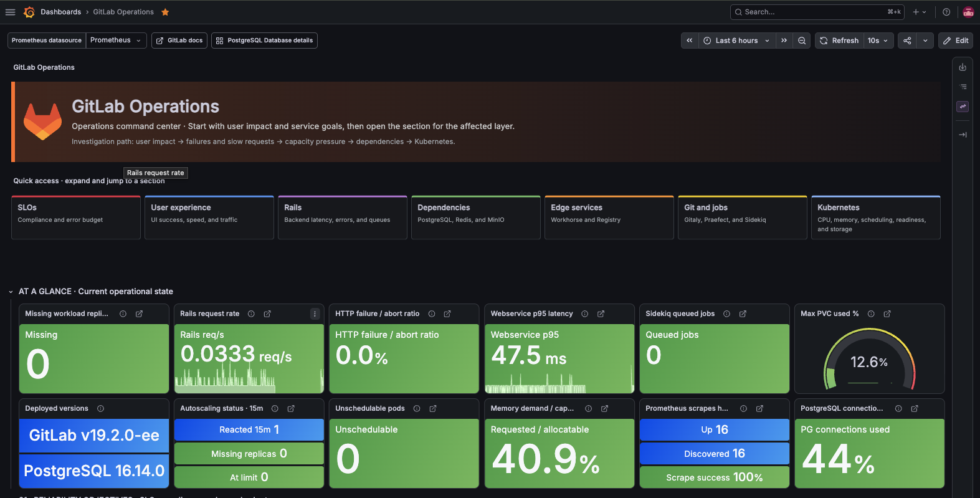Open Rails request rate panel menu dots

point(315,314)
